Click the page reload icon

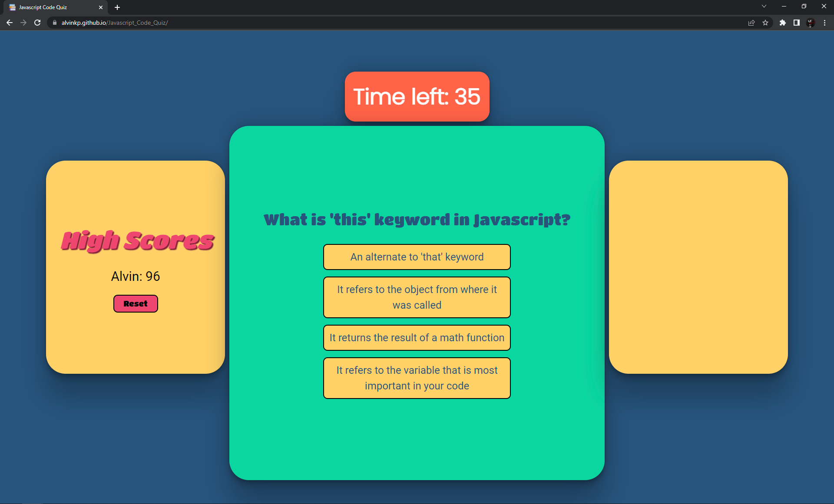tap(37, 23)
